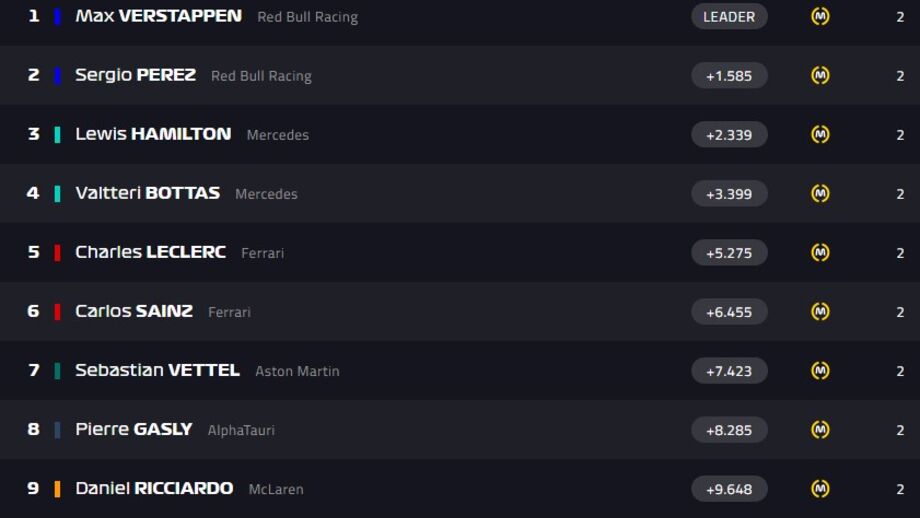Click Leclerc's medium compound tyre icon

click(x=820, y=252)
